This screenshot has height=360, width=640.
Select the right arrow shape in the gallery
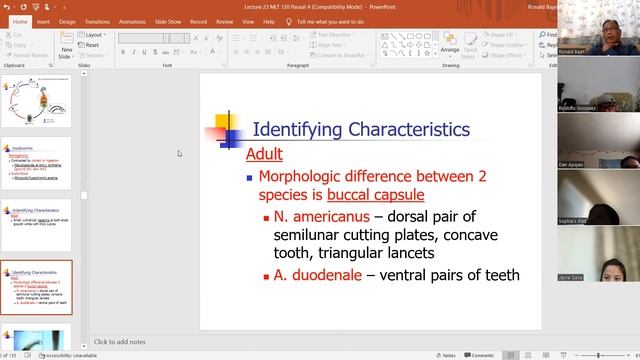[x=410, y=45]
